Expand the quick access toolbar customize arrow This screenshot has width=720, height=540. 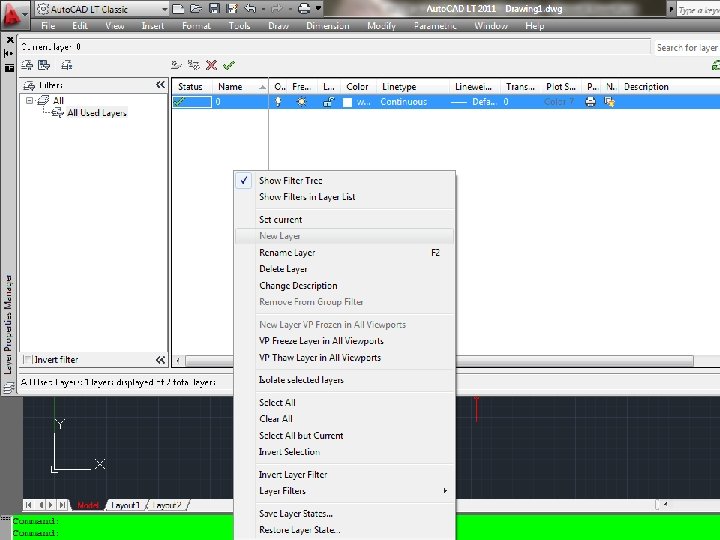[319, 8]
